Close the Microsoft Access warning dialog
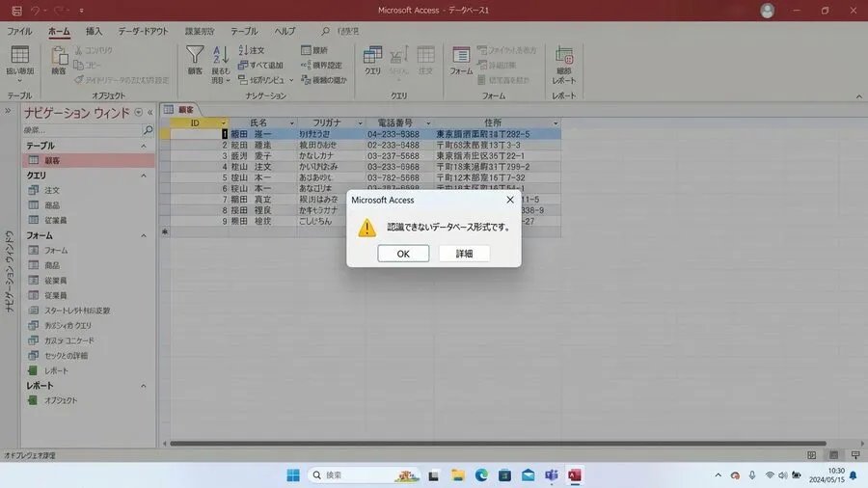The width and height of the screenshot is (868, 488). point(510,200)
